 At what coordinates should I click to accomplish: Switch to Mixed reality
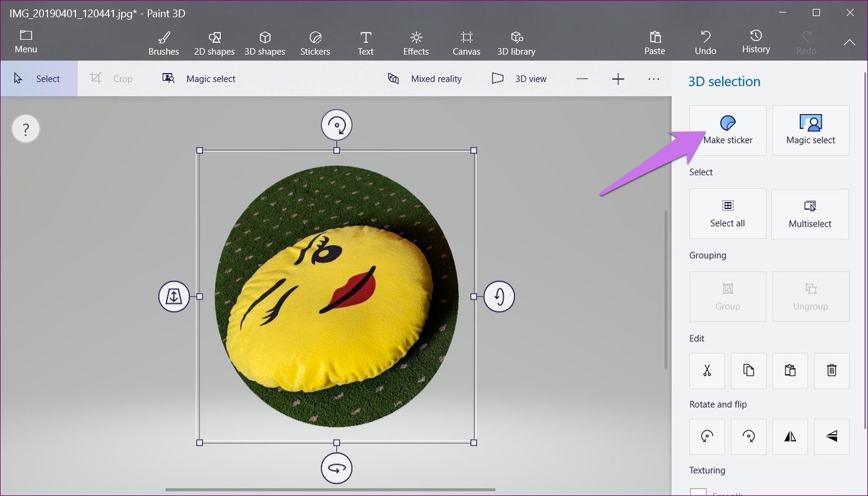click(425, 79)
